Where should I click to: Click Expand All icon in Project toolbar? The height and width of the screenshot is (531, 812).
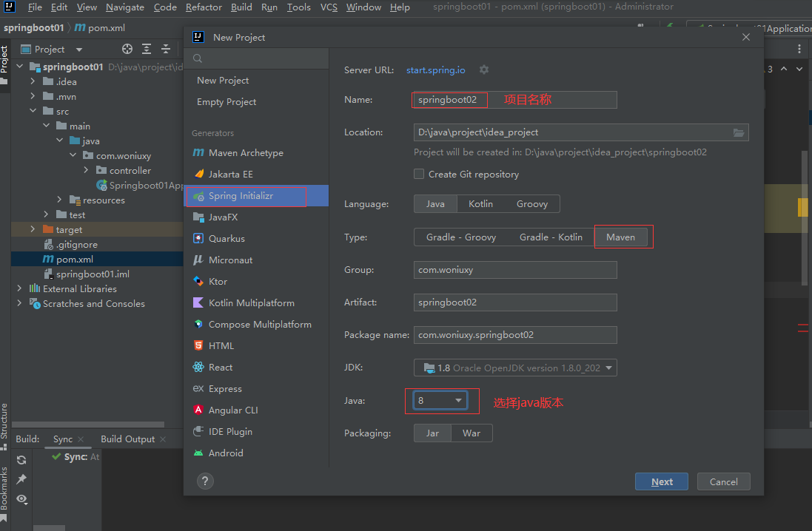pos(147,49)
